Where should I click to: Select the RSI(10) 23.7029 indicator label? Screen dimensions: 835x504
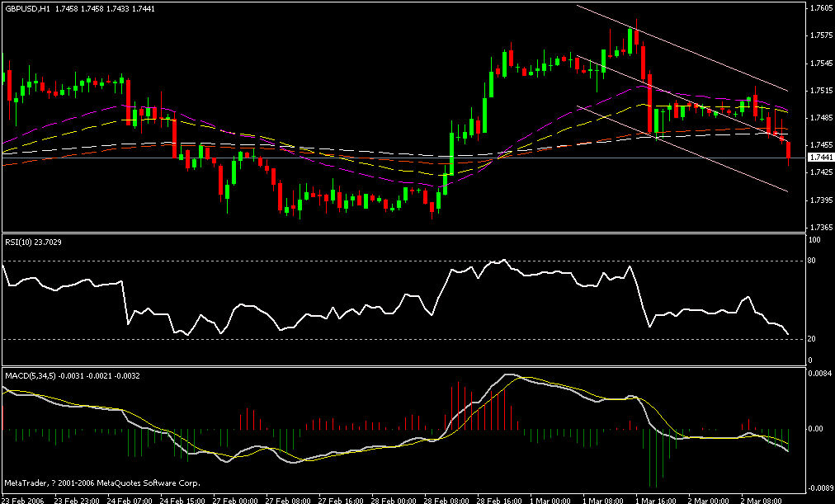pos(33,243)
